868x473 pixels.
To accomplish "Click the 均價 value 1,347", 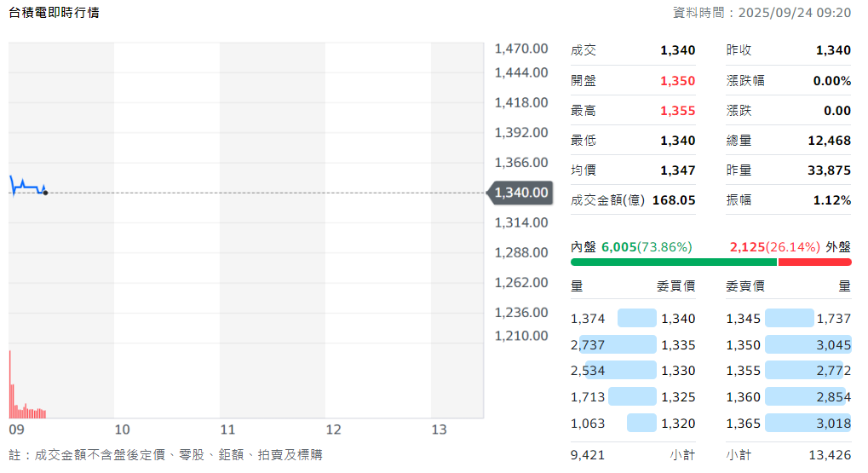I will 677,170.
